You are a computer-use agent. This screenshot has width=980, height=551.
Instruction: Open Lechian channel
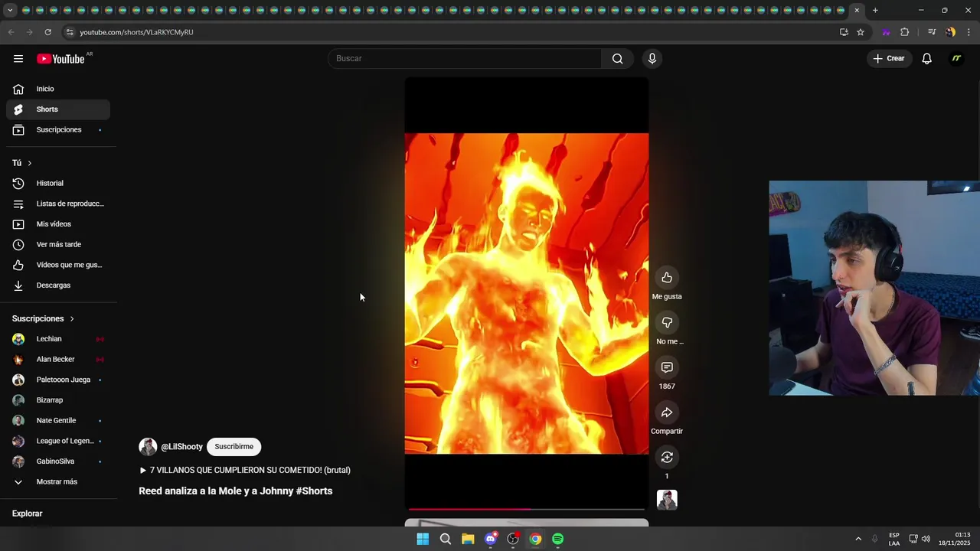tap(58, 339)
